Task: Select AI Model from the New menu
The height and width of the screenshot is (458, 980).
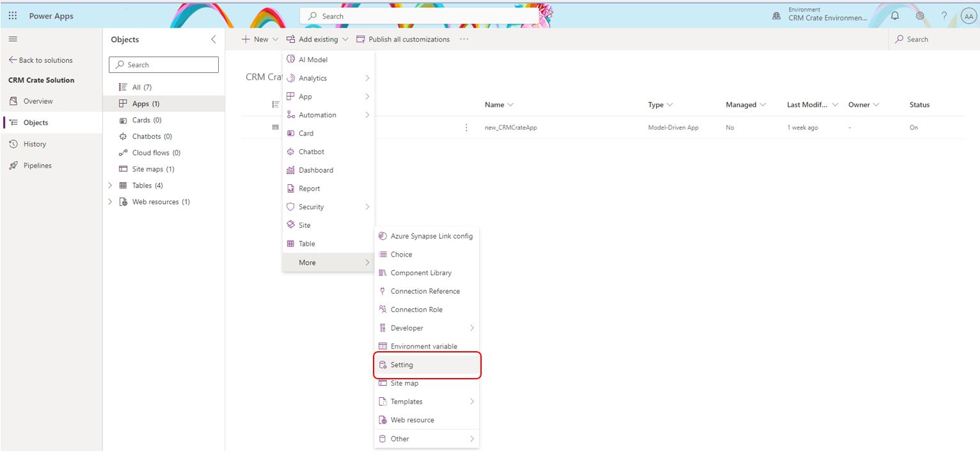Action: [x=313, y=59]
